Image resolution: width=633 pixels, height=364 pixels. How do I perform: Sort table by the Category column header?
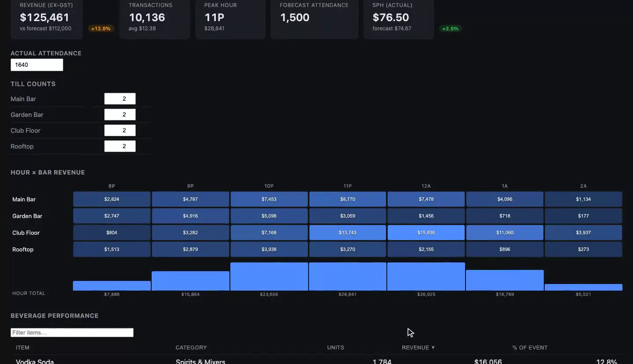pyautogui.click(x=191, y=348)
